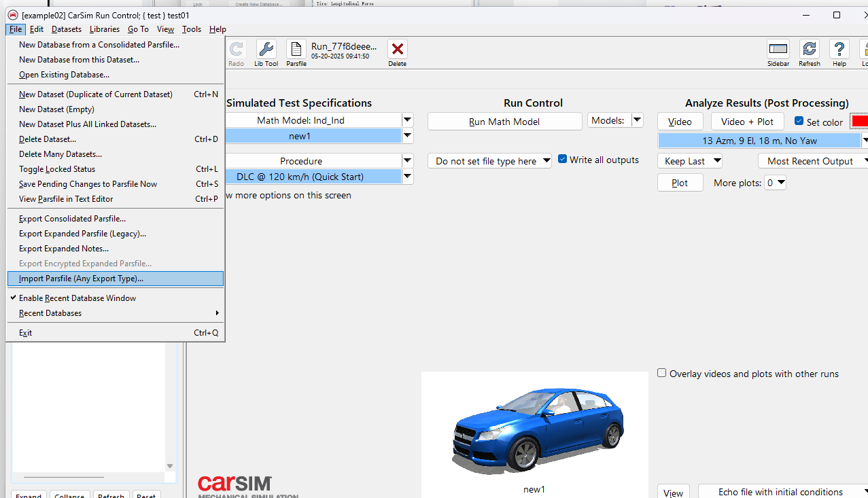Image resolution: width=868 pixels, height=498 pixels.
Task: Click the CarSim app icon in title bar
Action: 12,15
